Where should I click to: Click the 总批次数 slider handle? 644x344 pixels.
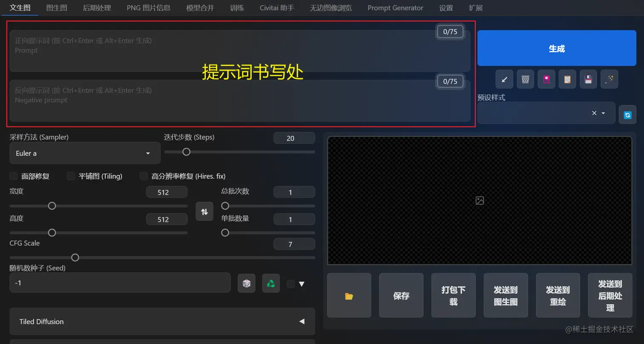[x=225, y=206]
